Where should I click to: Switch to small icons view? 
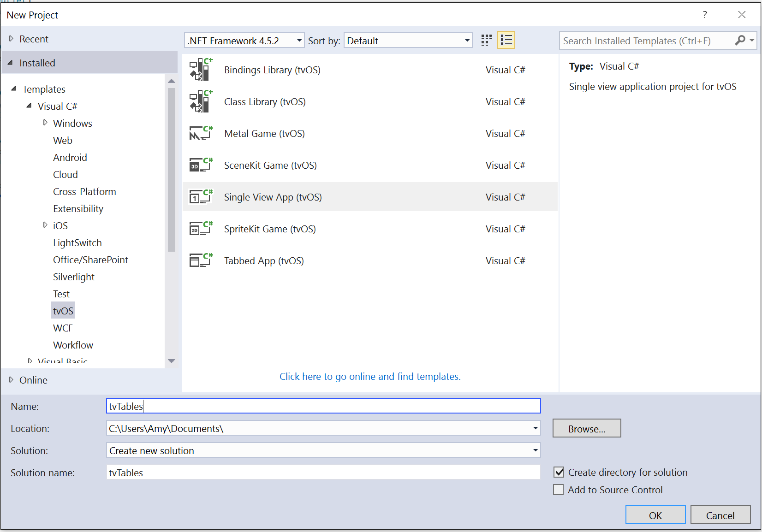(x=486, y=40)
